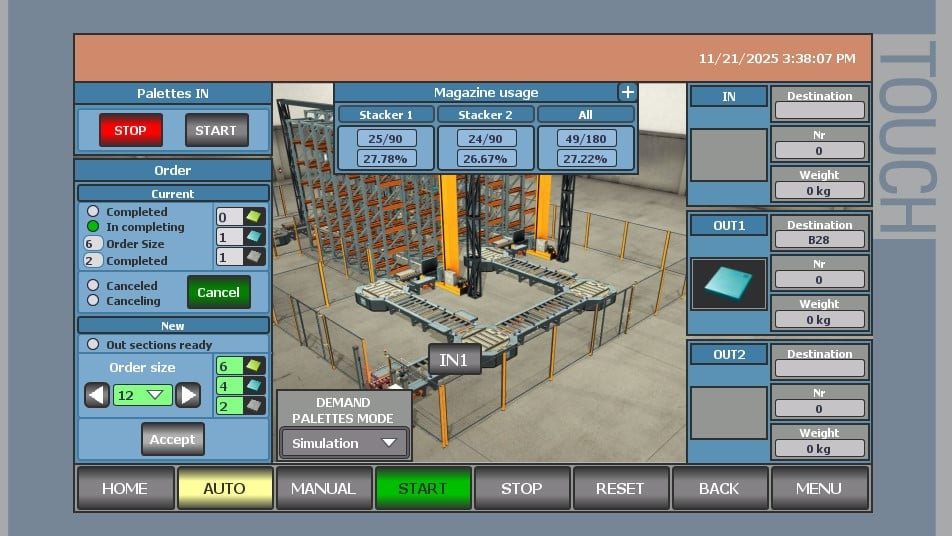Toggle the In completing radio indicator
This screenshot has width=952, height=536.
click(93, 227)
